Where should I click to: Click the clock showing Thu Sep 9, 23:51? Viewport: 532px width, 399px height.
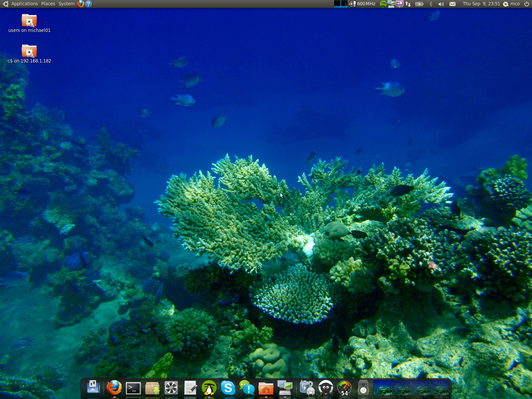[481, 4]
